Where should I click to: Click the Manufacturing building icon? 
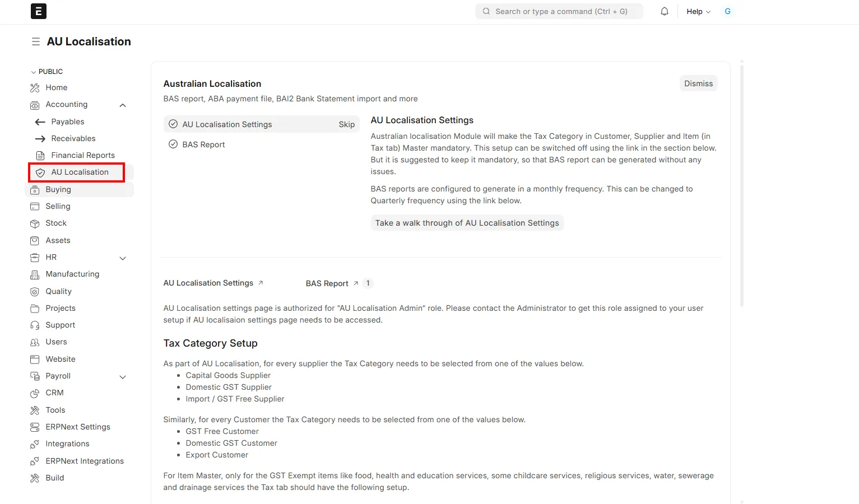[35, 274]
